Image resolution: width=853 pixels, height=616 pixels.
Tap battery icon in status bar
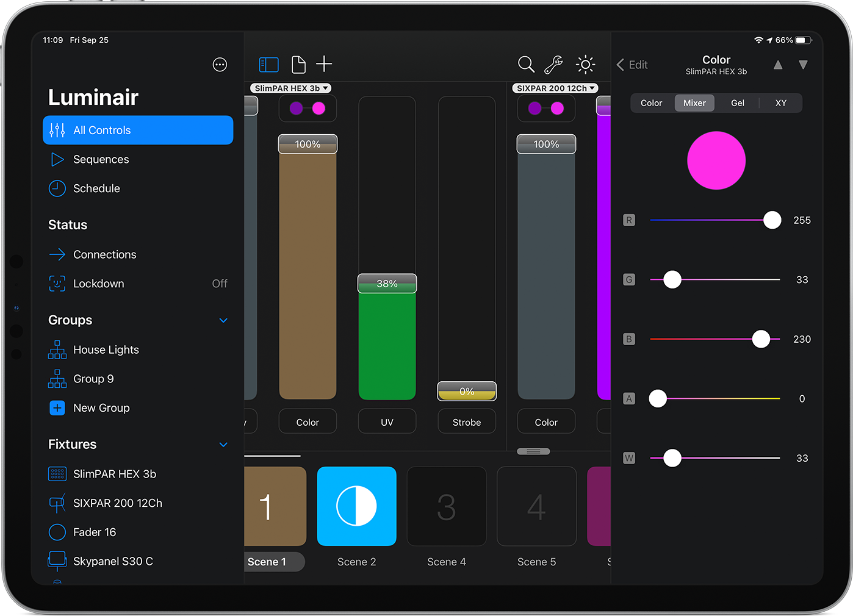(x=804, y=40)
